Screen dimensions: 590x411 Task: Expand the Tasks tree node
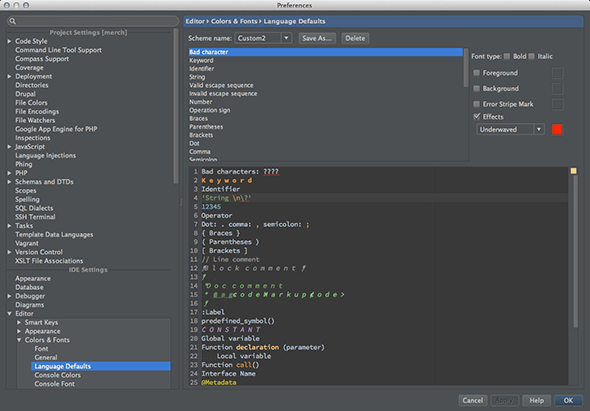pyautogui.click(x=9, y=226)
